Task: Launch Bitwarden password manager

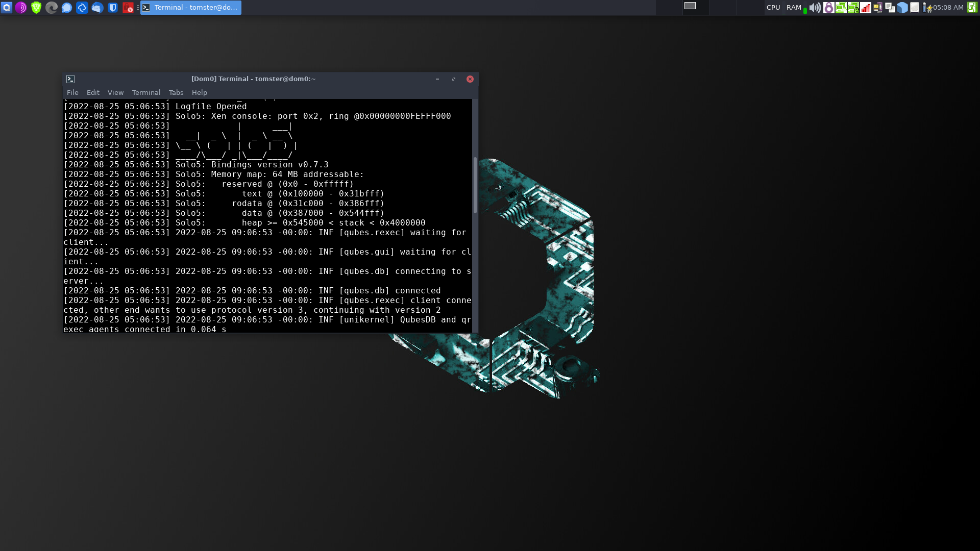Action: pos(113,8)
